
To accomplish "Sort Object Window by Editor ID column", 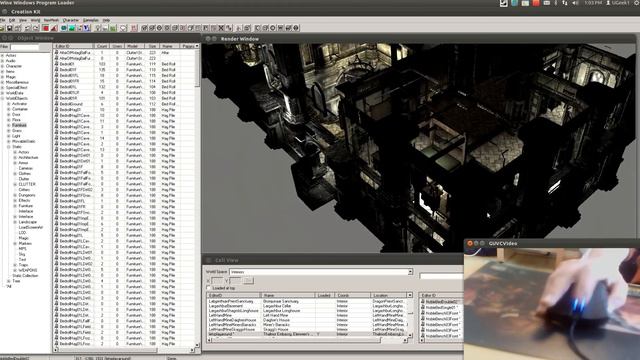I will coord(74,47).
